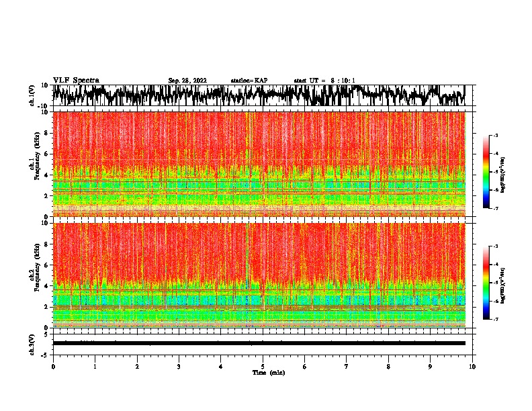Click time-axis tick label 7
The height and width of the screenshot is (411, 532).
click(347, 367)
